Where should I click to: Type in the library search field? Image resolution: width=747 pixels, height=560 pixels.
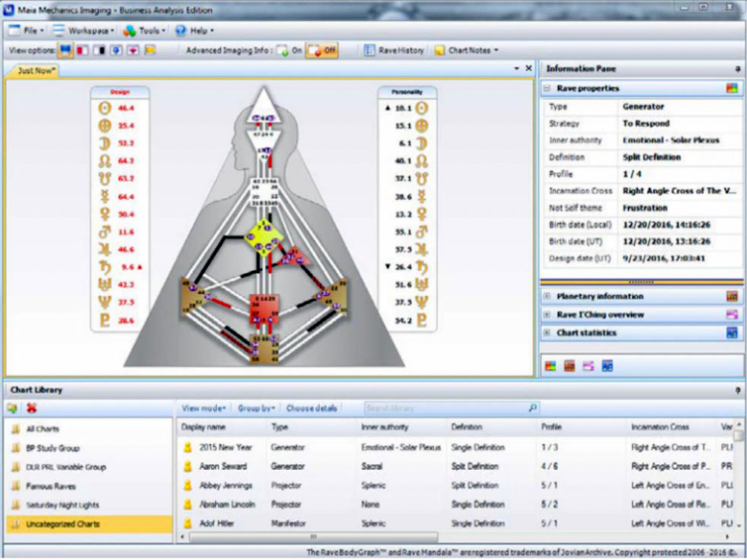pyautogui.click(x=444, y=408)
